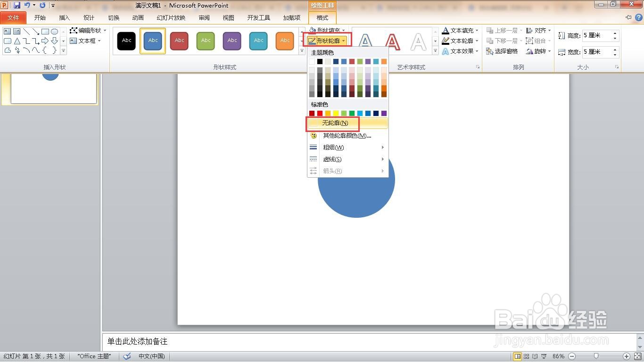The height and width of the screenshot is (362, 644).
Task: Open the 虚线(S) submenu
Action: coord(348,159)
